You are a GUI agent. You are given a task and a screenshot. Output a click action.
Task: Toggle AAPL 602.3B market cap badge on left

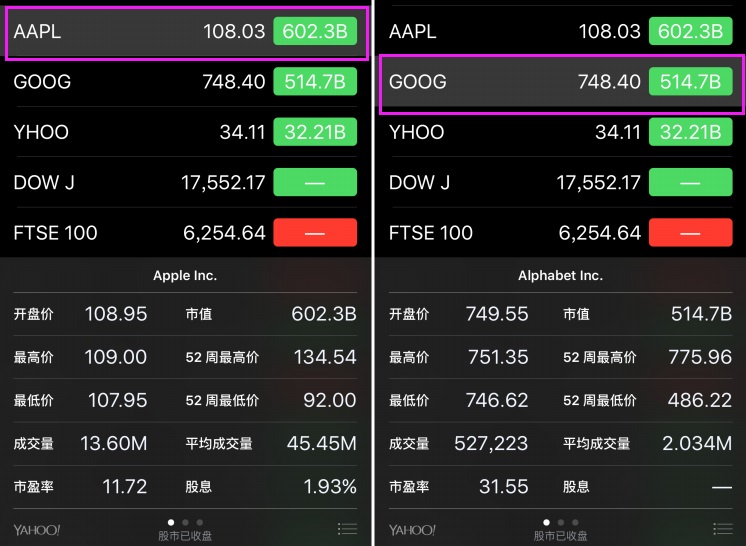(315, 31)
